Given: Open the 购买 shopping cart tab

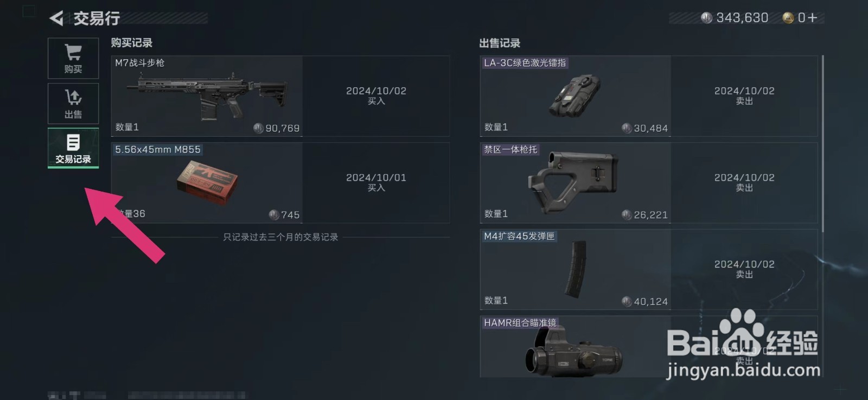Looking at the screenshot, I should point(73,58).
